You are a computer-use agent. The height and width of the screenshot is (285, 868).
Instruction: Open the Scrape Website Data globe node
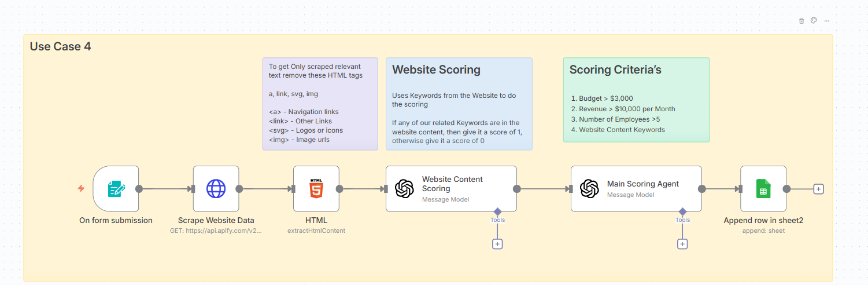click(216, 188)
